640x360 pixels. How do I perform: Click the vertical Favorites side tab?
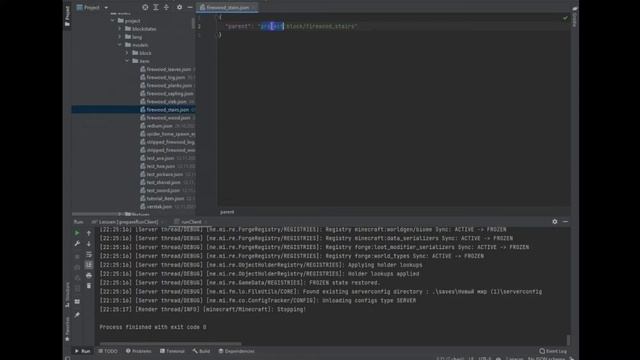coord(67,329)
